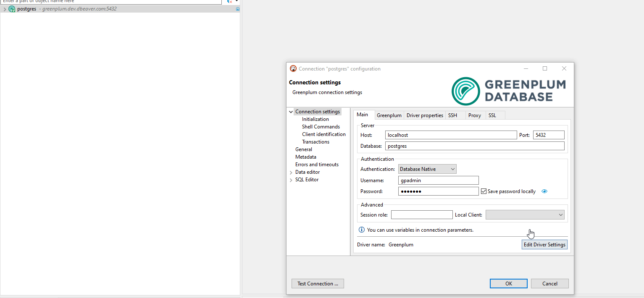
Task: Open the SSH settings tab
Action: tap(452, 115)
